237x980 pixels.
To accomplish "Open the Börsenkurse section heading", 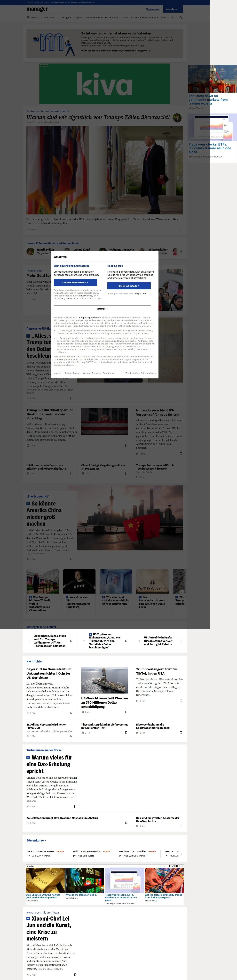I will [36, 840].
